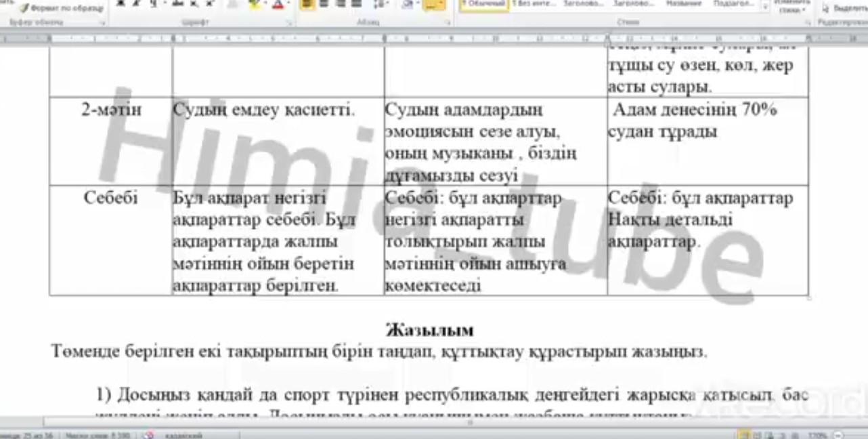Click the sentence starting Төменде берілген екі
The width and height of the screenshot is (868, 439).
(379, 352)
